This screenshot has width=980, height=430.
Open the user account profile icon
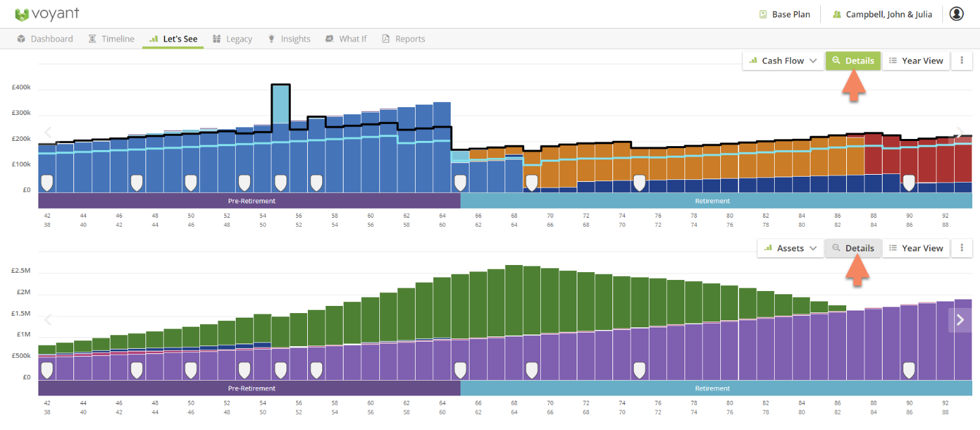tap(957, 14)
